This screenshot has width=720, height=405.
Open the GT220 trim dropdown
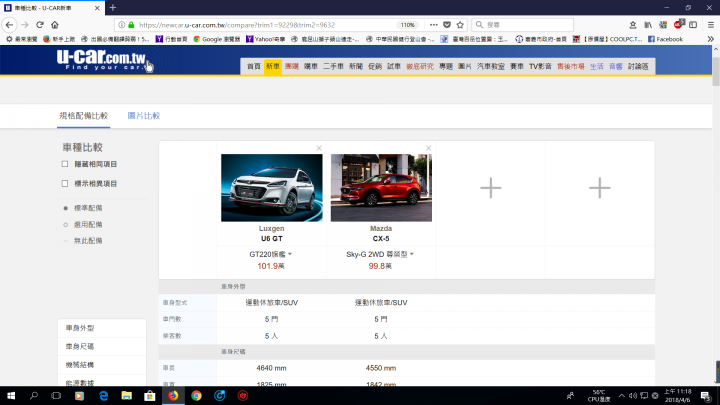click(270, 254)
